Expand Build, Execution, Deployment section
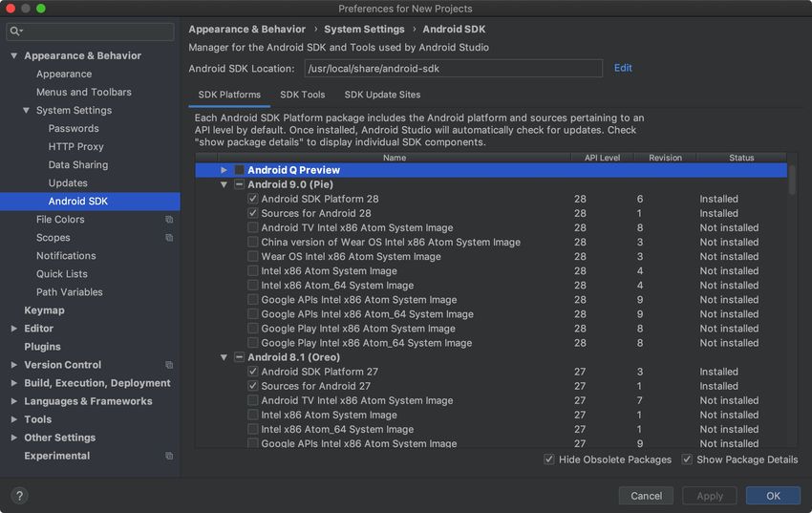 click(x=14, y=383)
